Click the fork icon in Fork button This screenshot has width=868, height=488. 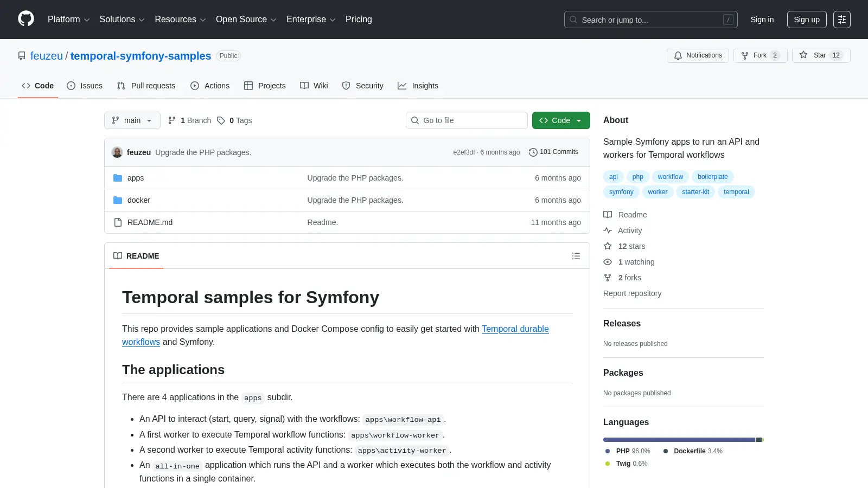coord(745,55)
